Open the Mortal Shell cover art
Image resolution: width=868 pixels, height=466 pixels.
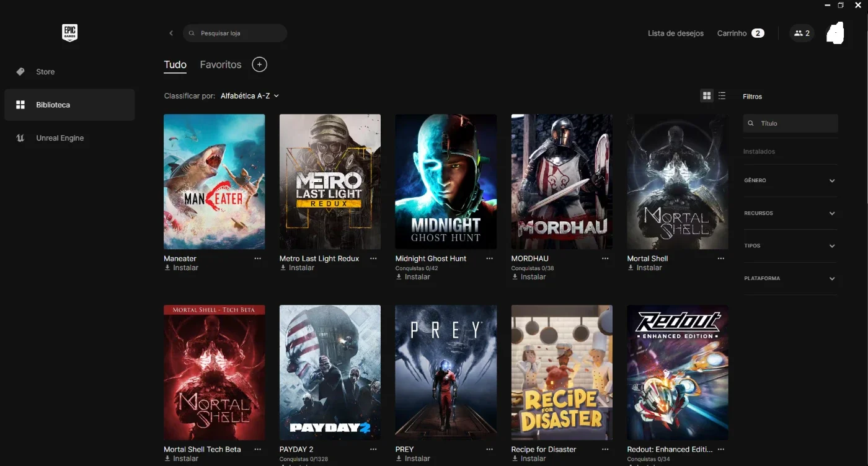[678, 182]
